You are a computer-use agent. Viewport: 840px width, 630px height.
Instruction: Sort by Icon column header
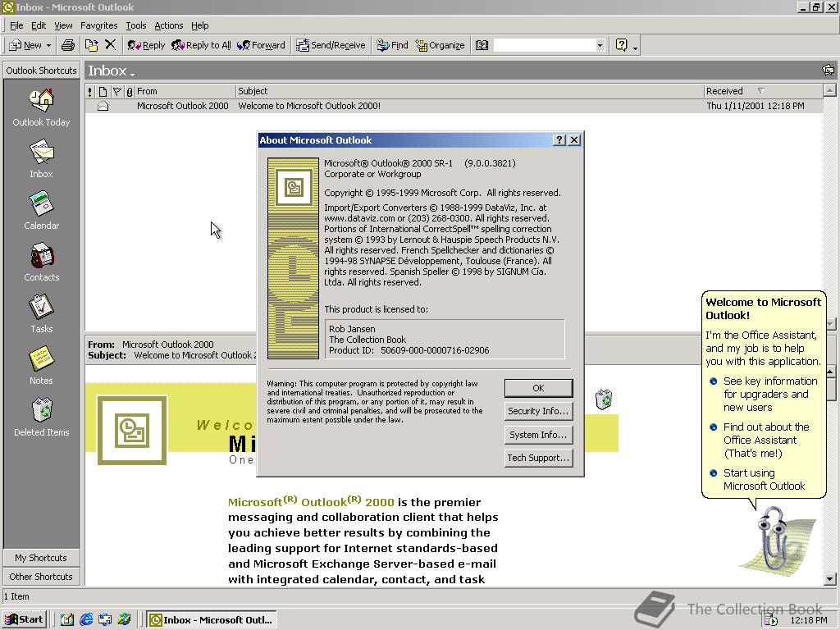pos(103,91)
